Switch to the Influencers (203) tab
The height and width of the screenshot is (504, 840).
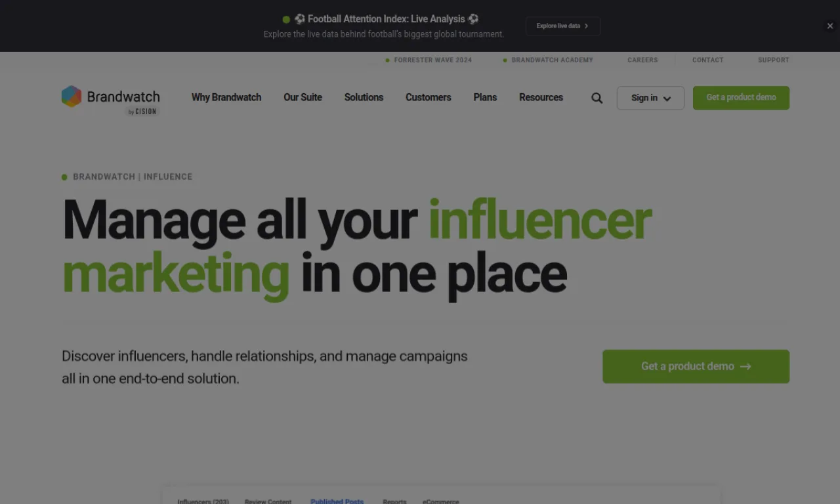(x=203, y=501)
